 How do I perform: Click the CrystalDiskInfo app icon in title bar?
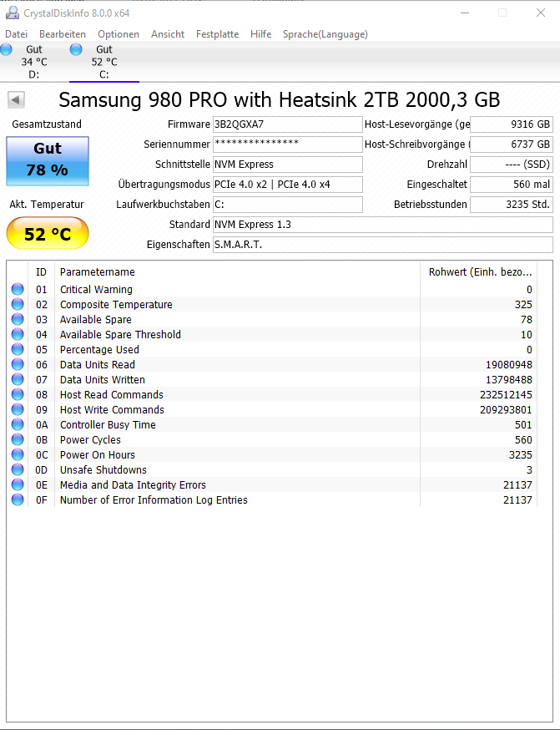tap(12, 13)
